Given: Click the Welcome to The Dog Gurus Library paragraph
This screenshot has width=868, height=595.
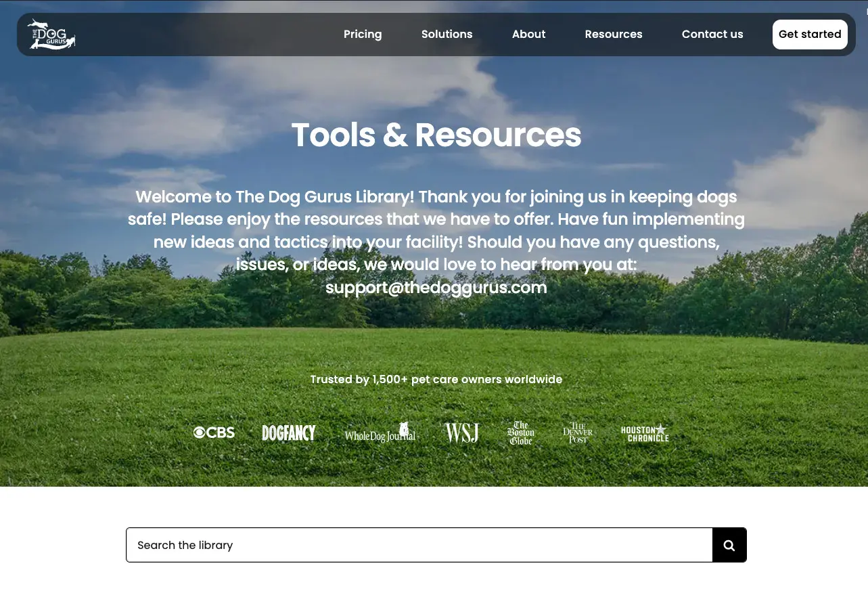Looking at the screenshot, I should 436,231.
